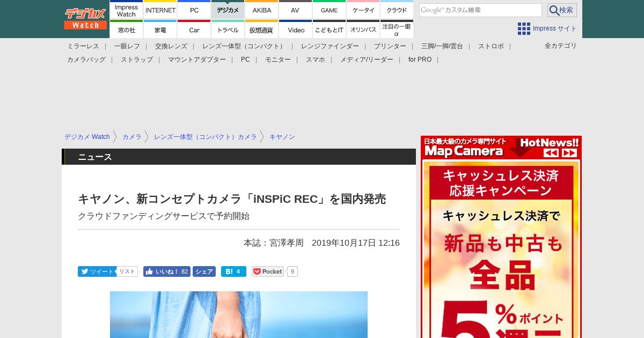Go to the モニター category
644x338 pixels.
coord(278,60)
